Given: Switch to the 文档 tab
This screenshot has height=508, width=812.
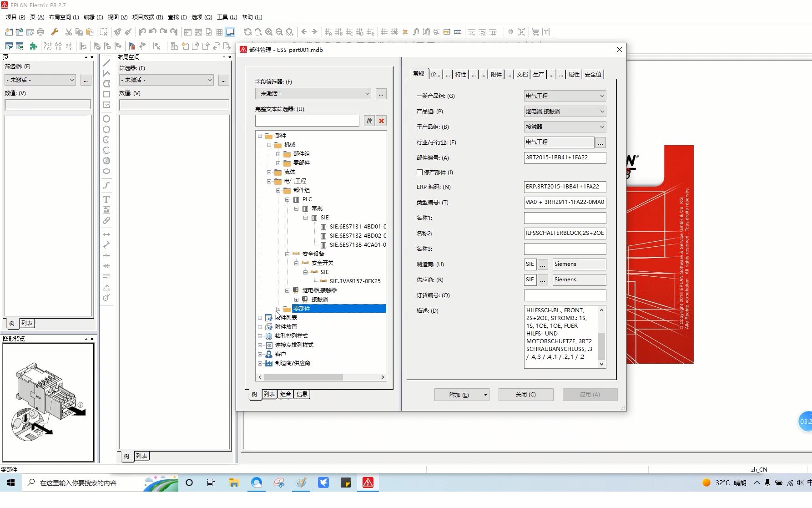Looking at the screenshot, I should tap(522, 74).
